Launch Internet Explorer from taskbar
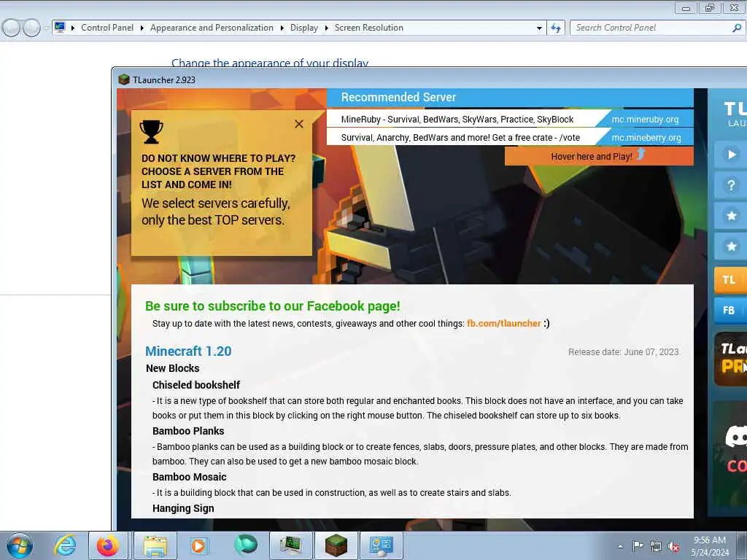 pos(65,545)
